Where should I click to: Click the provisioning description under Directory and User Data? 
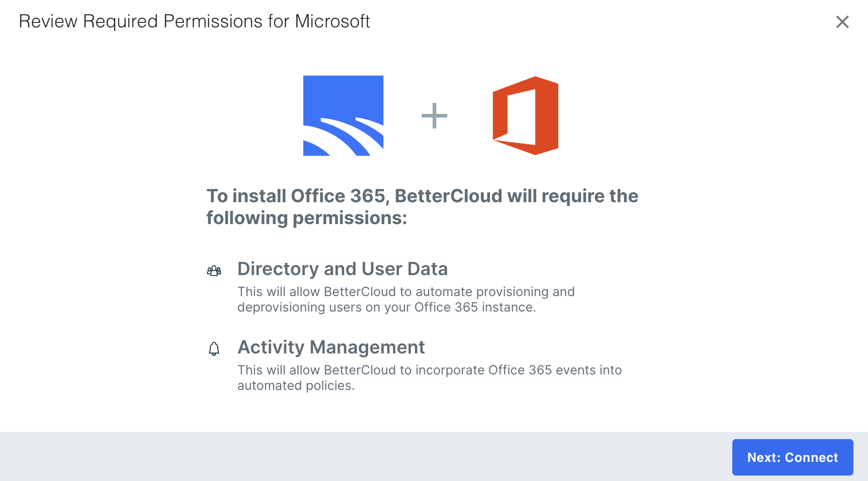point(406,299)
